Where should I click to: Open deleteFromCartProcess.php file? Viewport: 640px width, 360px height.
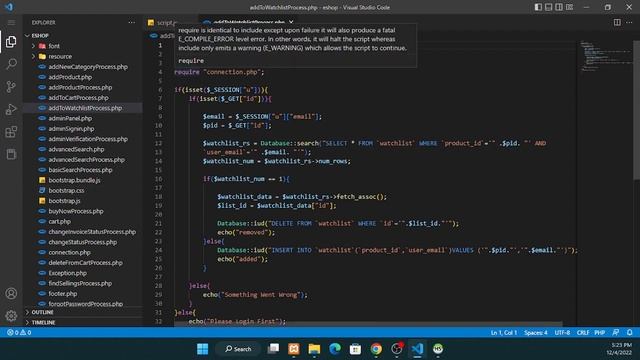[85, 263]
